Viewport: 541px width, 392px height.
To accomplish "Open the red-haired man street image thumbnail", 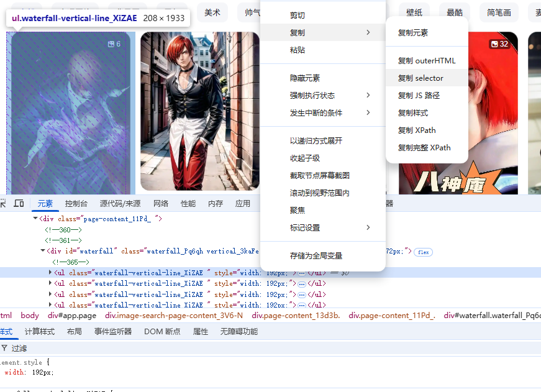I will 200,111.
